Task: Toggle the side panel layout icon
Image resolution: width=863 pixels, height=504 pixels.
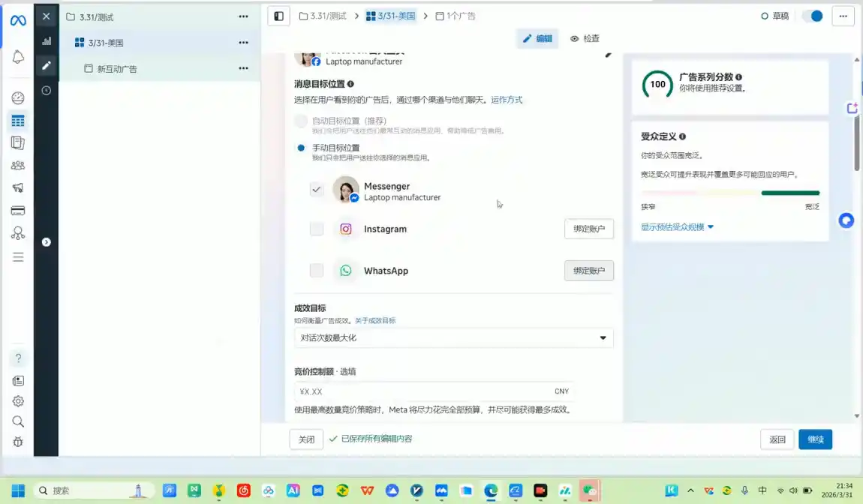Action: 278,16
